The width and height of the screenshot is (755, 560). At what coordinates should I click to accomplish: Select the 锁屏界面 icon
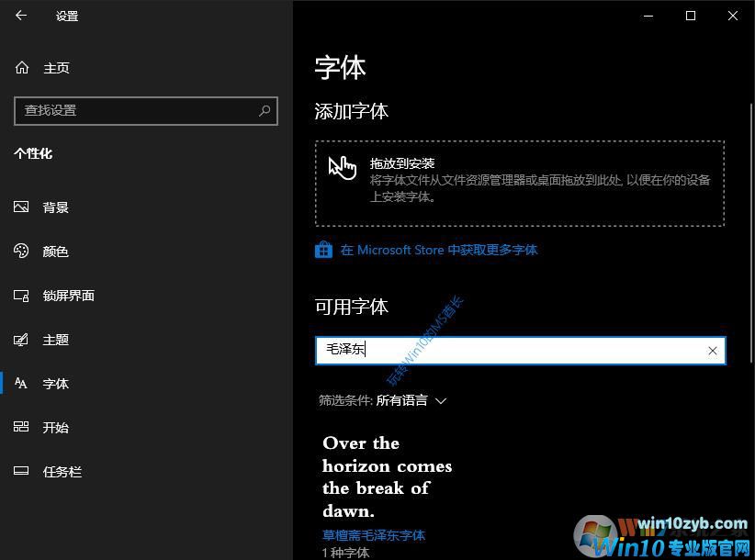pos(21,295)
